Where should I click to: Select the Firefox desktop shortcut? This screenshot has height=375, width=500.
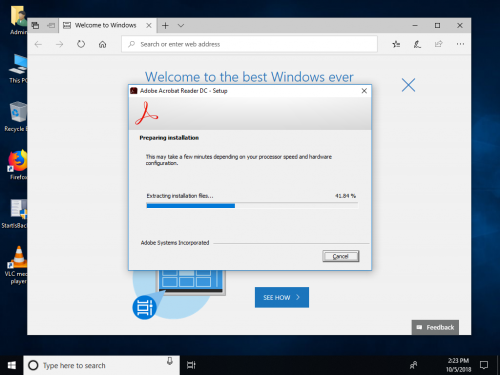(18, 165)
